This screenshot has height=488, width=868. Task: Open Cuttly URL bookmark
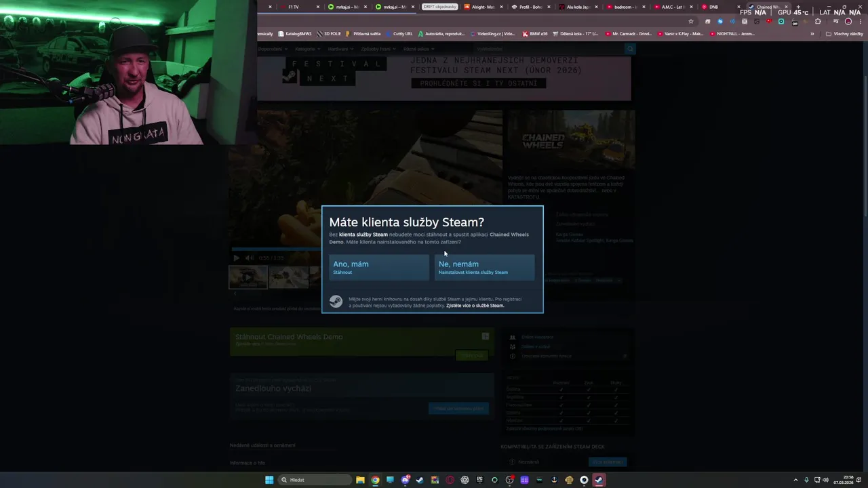click(399, 33)
